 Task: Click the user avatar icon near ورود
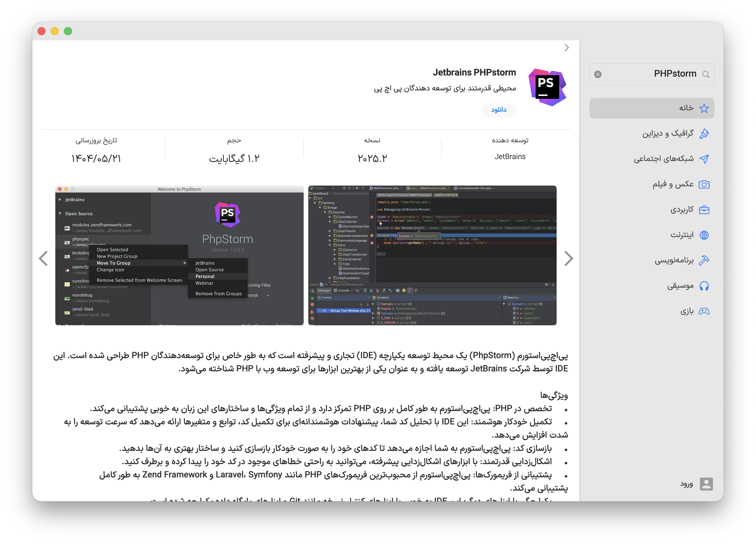706,484
